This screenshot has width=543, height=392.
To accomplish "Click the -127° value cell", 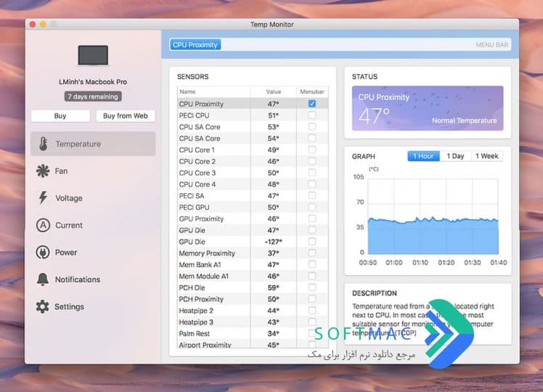I will pyautogui.click(x=273, y=242).
